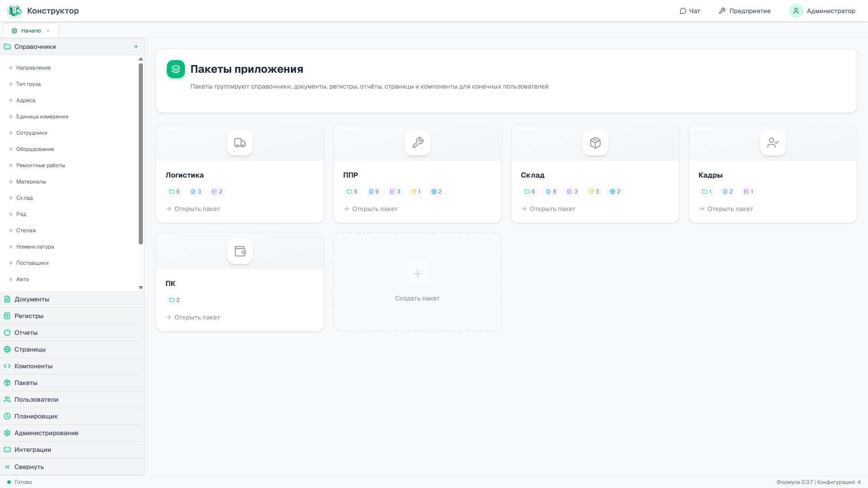Open the Предприятие menu

[x=745, y=11]
